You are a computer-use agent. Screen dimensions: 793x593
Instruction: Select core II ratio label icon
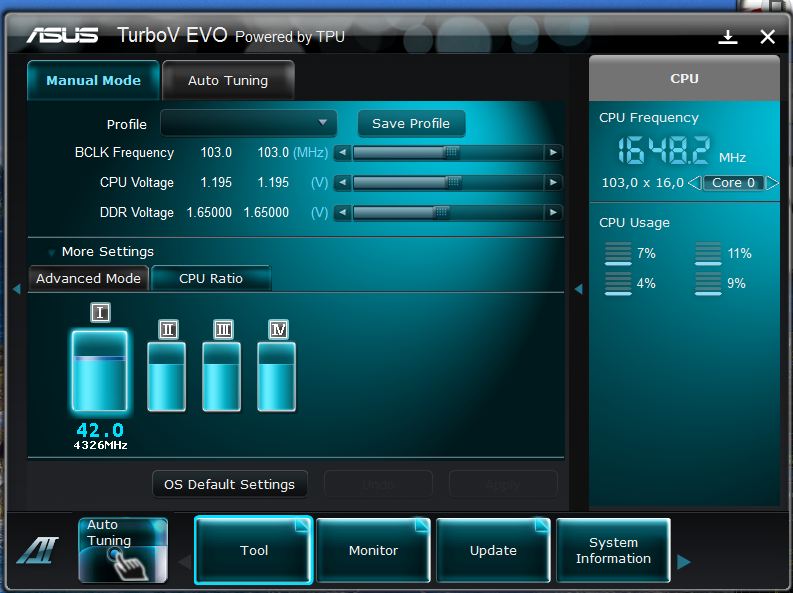pos(168,330)
